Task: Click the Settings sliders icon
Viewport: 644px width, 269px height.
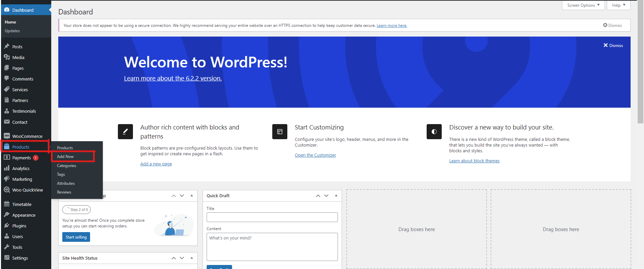Action: [7, 258]
